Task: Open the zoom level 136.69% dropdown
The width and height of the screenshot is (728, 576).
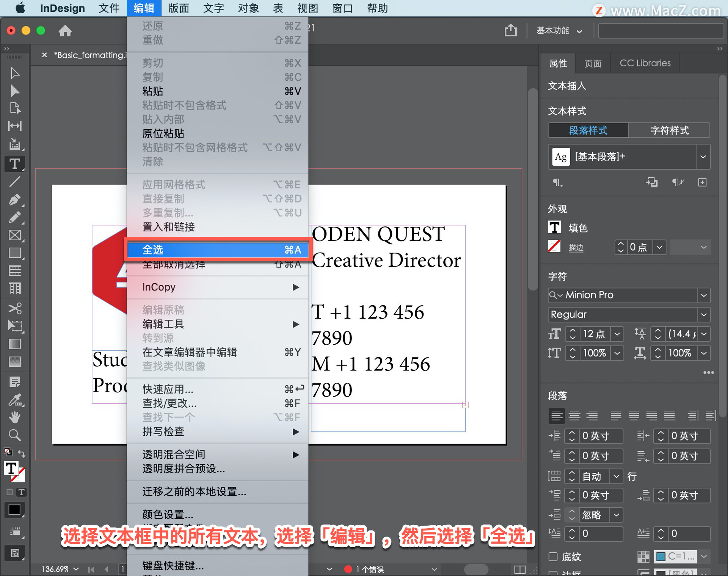Action: [76, 569]
